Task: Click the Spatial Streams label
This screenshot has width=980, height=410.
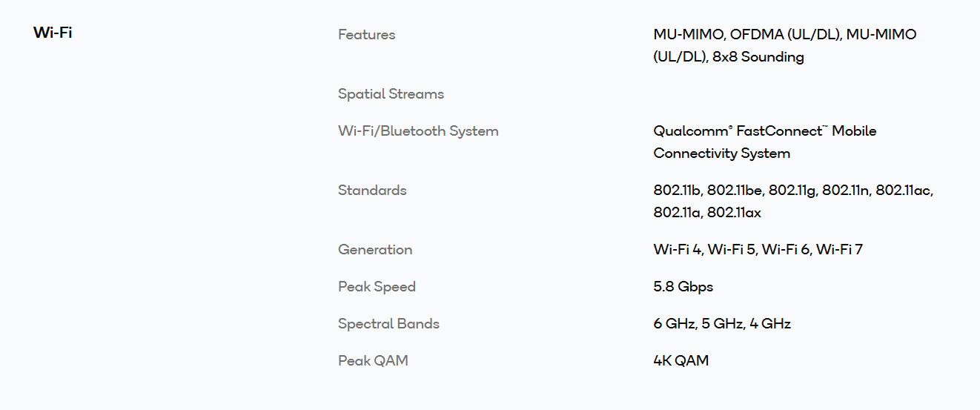Action: coord(391,93)
